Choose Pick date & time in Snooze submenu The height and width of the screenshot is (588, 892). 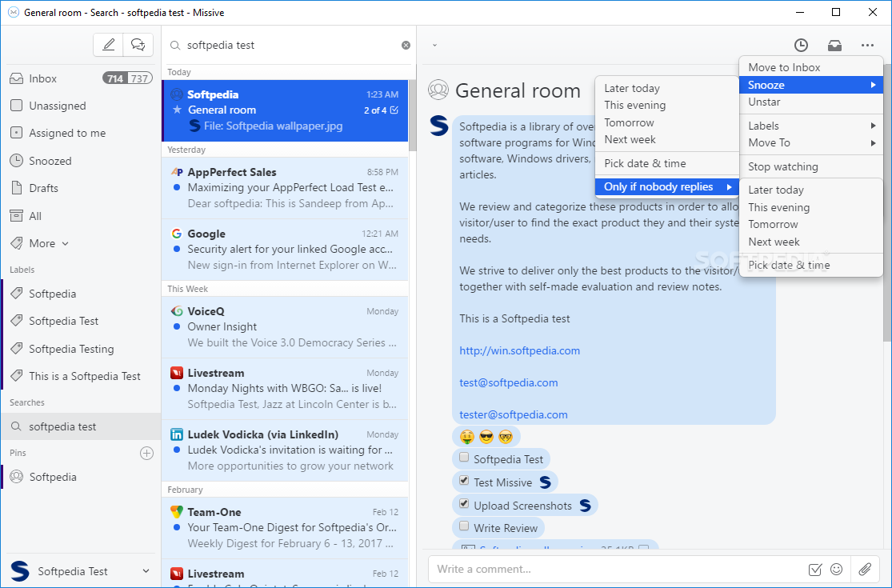point(666,163)
